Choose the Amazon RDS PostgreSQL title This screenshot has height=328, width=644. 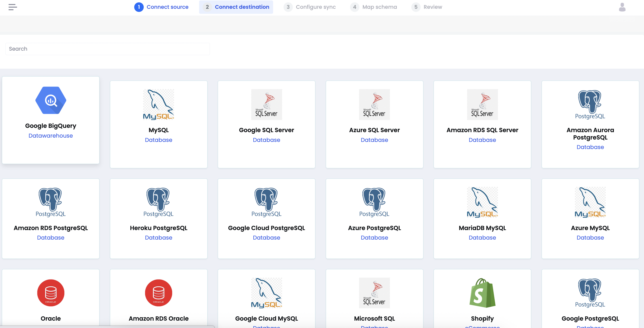point(51,228)
